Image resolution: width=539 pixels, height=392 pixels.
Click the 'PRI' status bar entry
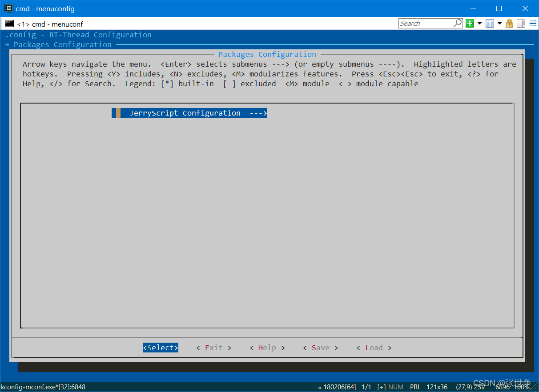coord(414,387)
